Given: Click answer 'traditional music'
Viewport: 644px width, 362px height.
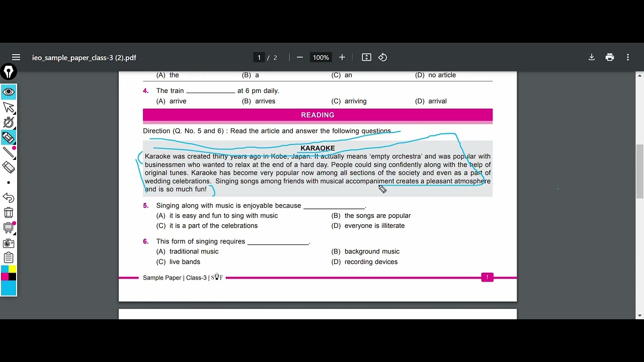Looking at the screenshot, I should [x=194, y=251].
